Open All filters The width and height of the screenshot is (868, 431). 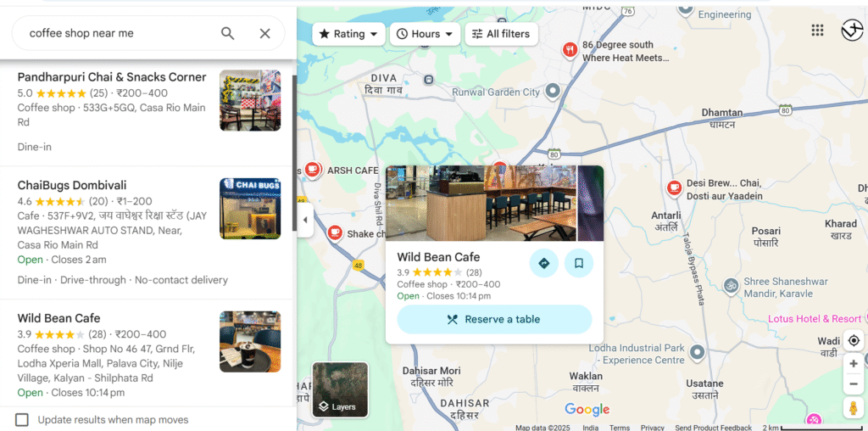[502, 34]
